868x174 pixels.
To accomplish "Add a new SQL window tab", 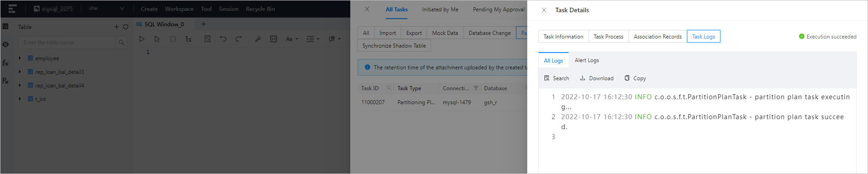I will 204,24.
